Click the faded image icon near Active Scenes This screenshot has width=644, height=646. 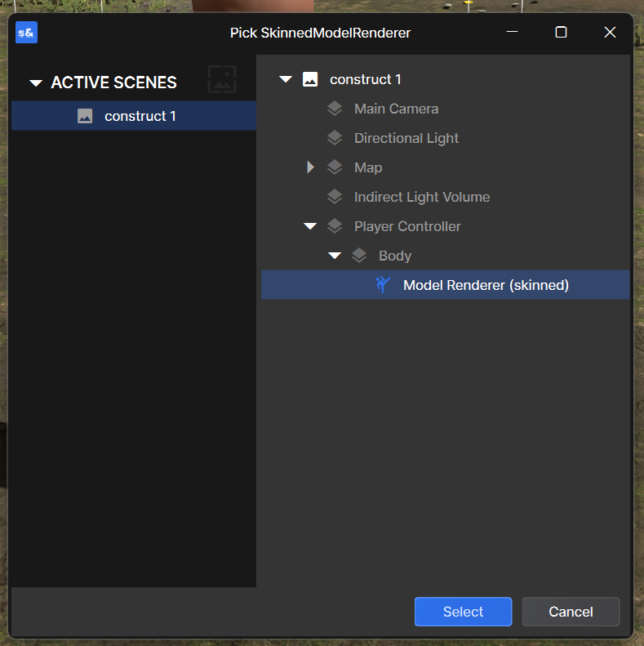pyautogui.click(x=222, y=79)
